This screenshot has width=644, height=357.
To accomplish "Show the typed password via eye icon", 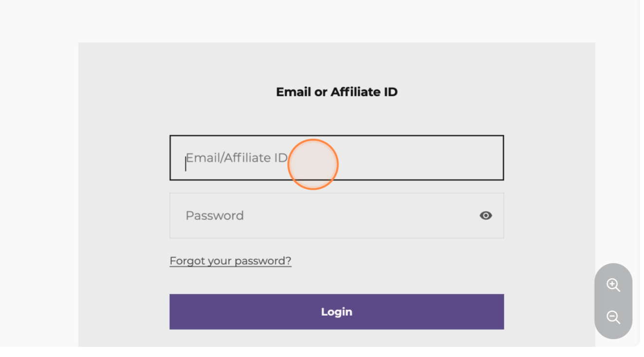I will [x=485, y=215].
